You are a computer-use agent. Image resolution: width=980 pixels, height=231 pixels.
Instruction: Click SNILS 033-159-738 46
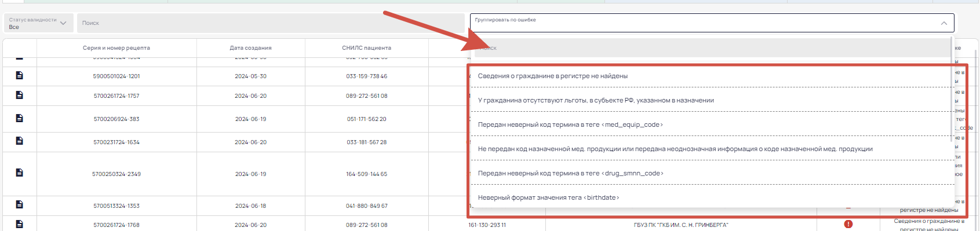[x=367, y=76]
